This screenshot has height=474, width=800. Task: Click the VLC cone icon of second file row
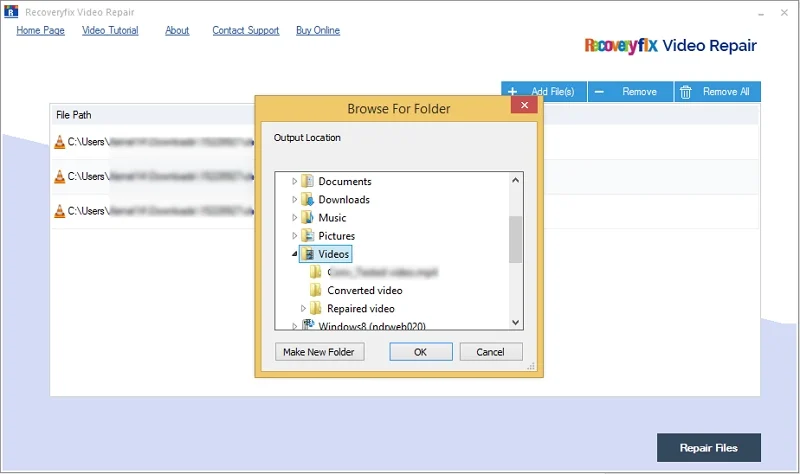(60, 177)
